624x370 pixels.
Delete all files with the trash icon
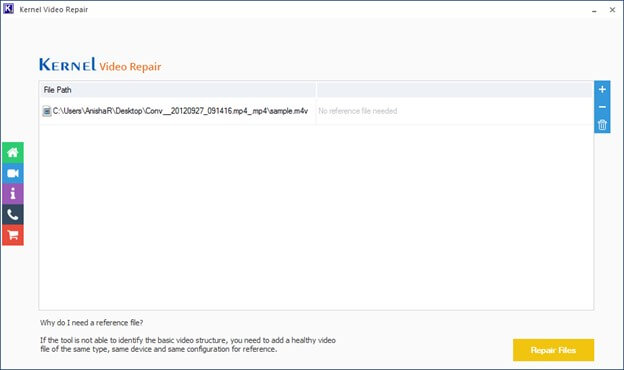pyautogui.click(x=602, y=125)
